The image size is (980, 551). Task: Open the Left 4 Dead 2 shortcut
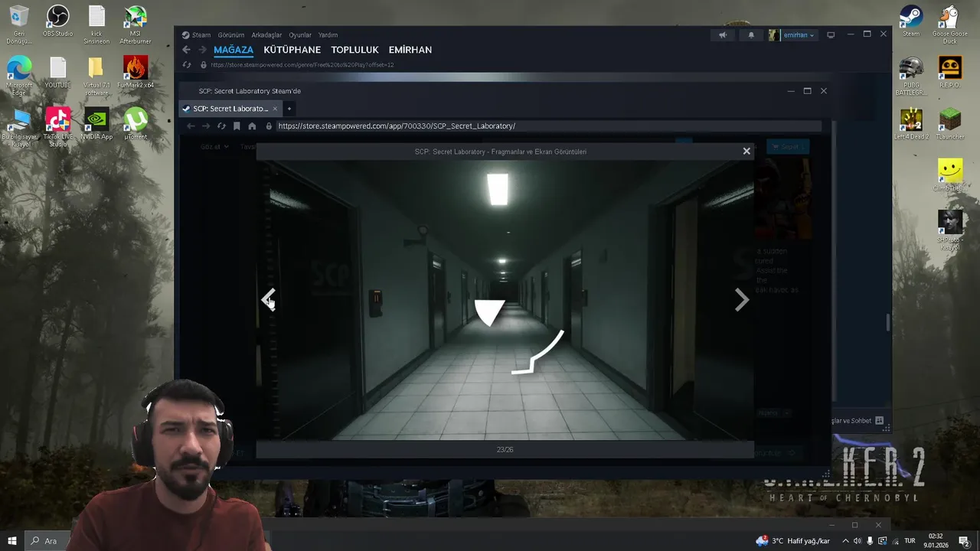(x=911, y=124)
